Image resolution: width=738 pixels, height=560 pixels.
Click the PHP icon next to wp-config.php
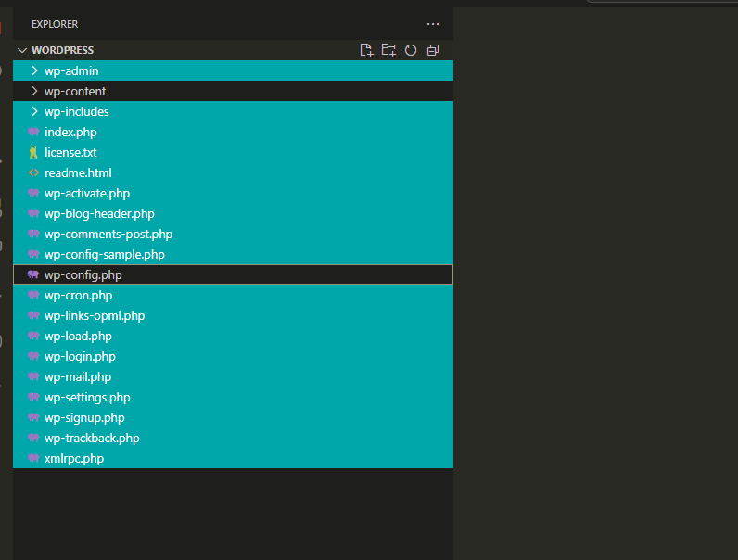33,274
